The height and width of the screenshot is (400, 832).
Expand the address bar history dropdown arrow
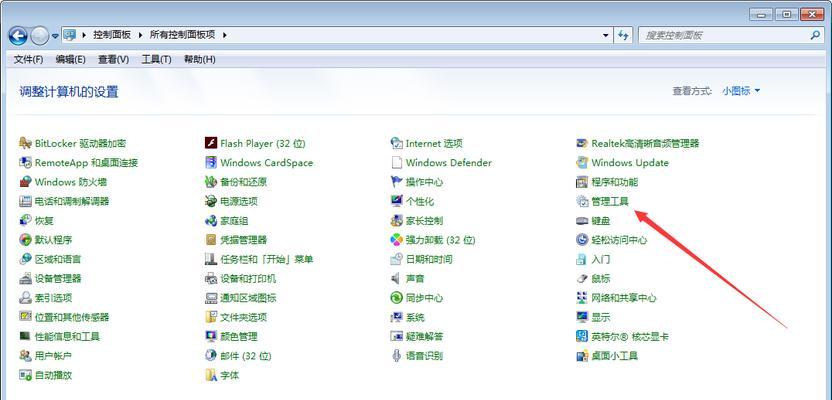(x=606, y=36)
